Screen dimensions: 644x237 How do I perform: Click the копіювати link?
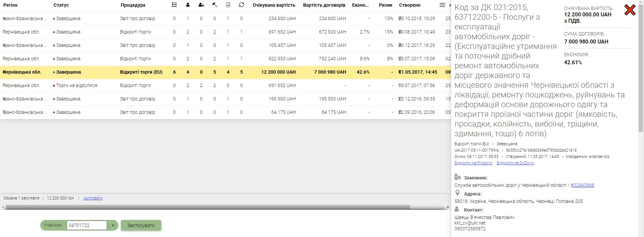(93, 198)
